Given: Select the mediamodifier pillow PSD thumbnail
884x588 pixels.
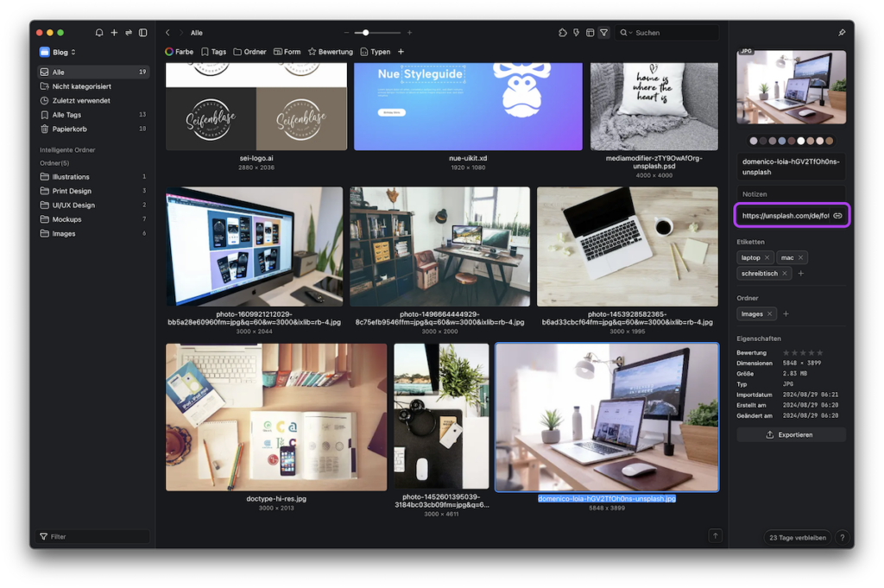Looking at the screenshot, I should pyautogui.click(x=654, y=106).
